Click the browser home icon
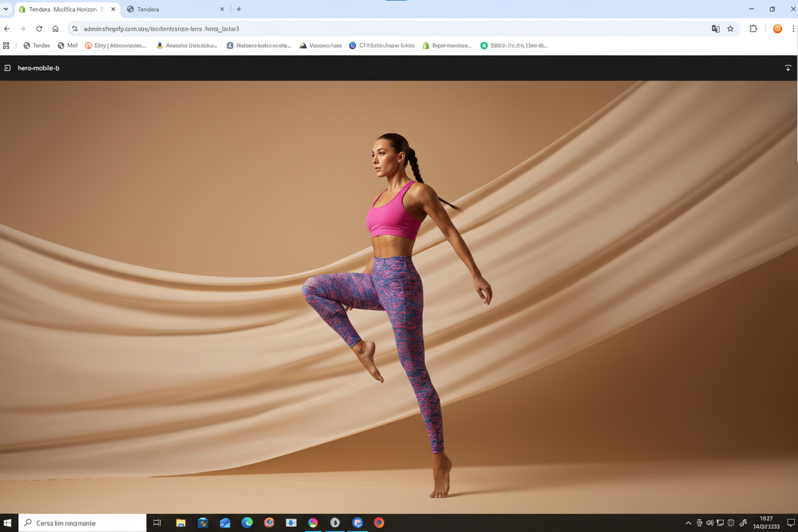798x532 pixels. coord(55,29)
